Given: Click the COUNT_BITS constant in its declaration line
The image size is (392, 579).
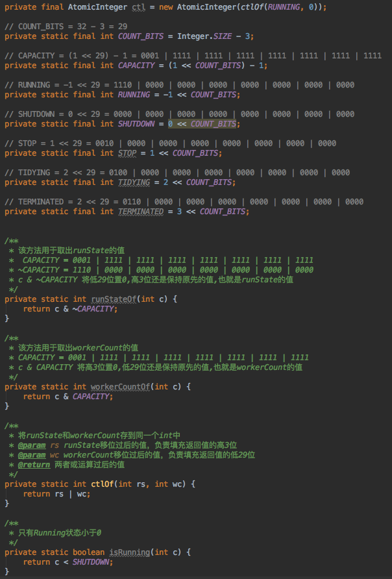Looking at the screenshot, I should [x=141, y=36].
